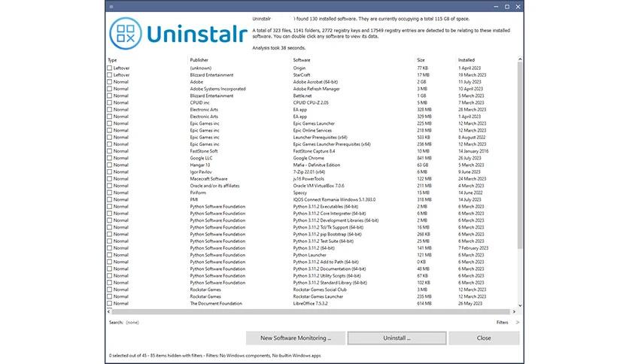Tick the checkbox for the StarCraft row
The height and width of the screenshot is (364, 629).
[x=110, y=75]
